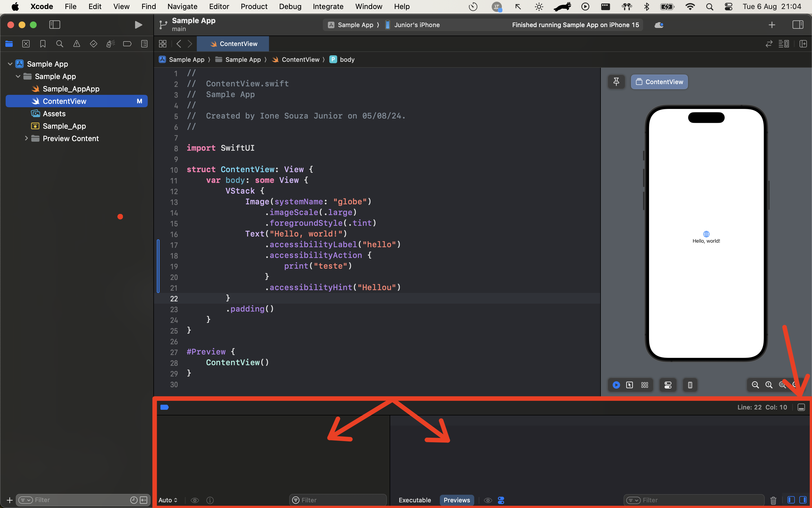Open the Integrate menu

click(x=328, y=6)
